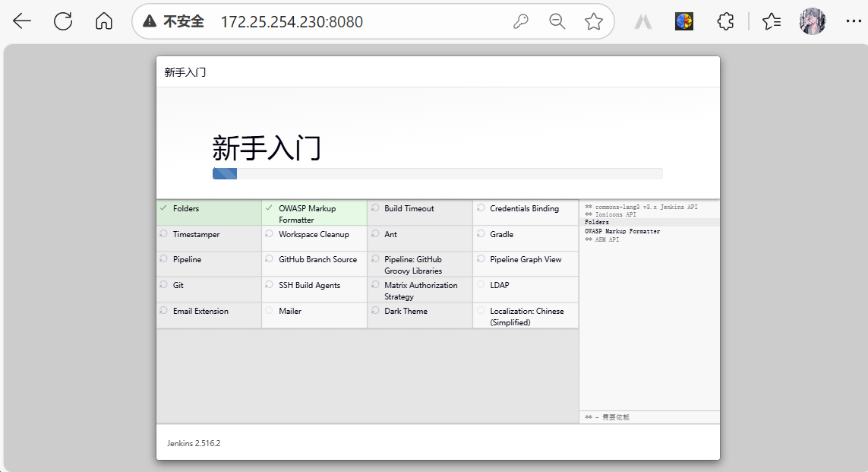
Task: Click the spinner icon beside Build Timeout
Action: [x=375, y=207]
